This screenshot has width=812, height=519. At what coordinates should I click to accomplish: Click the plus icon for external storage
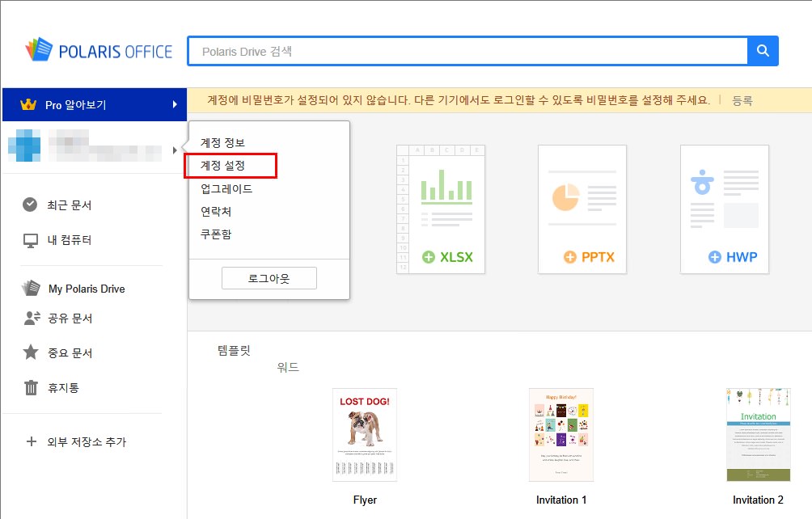pos(32,441)
